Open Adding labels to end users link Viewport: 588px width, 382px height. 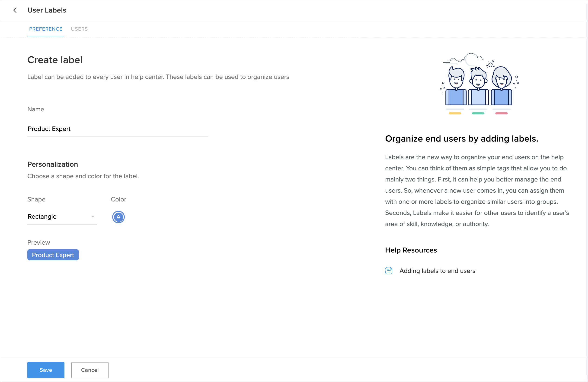[x=437, y=271]
